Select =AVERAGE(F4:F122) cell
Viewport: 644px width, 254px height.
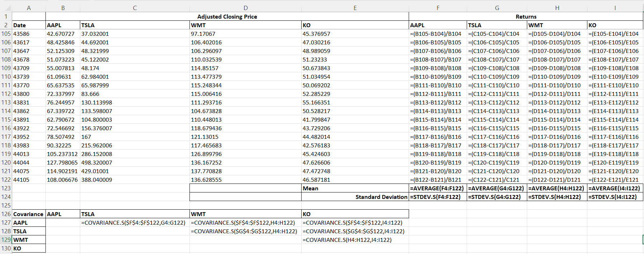point(438,188)
